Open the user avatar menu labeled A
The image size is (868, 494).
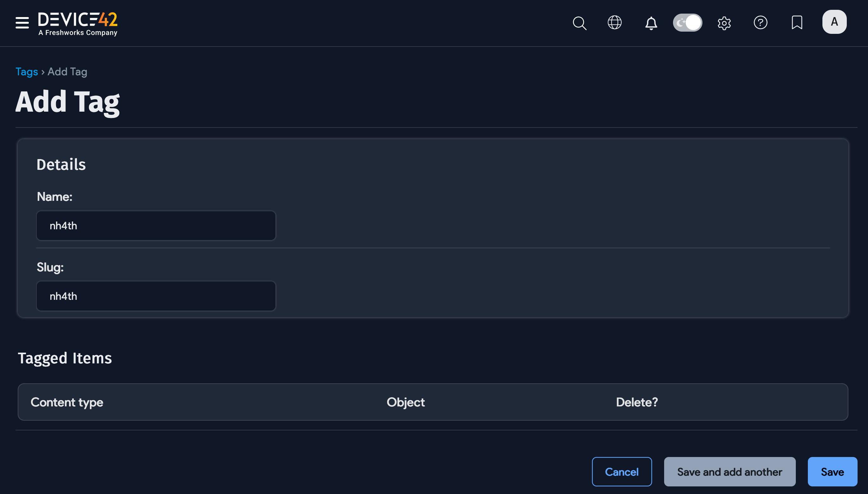[x=834, y=22]
